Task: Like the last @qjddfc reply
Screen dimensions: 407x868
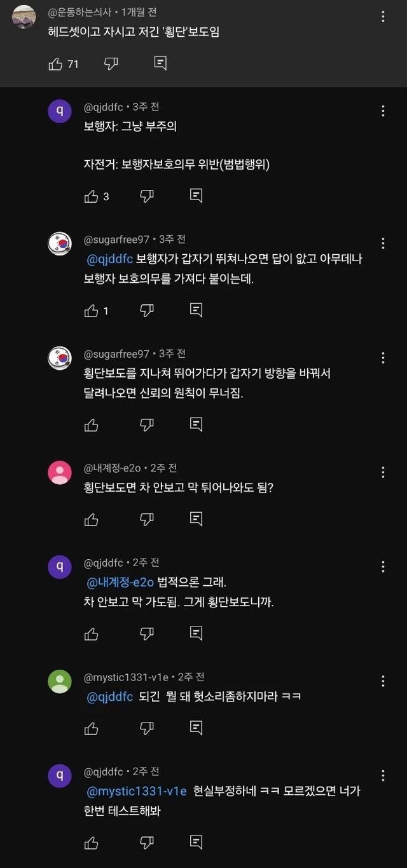Action: [x=92, y=843]
